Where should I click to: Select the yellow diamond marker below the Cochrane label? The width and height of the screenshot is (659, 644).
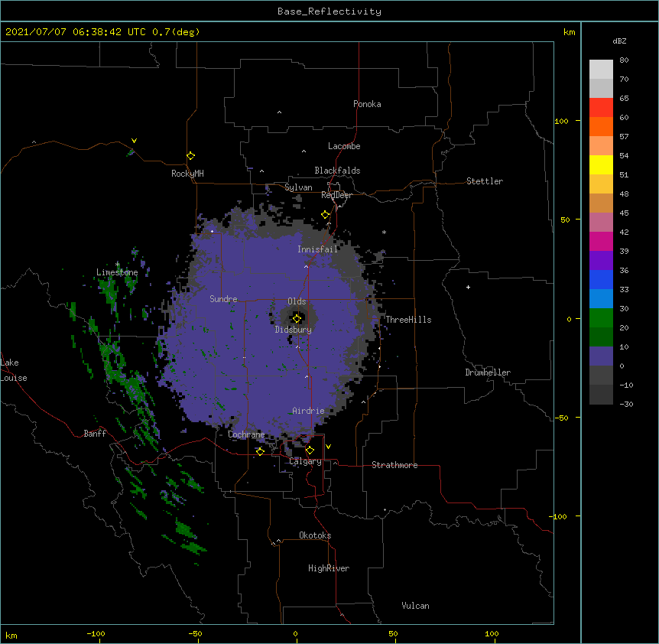(260, 451)
